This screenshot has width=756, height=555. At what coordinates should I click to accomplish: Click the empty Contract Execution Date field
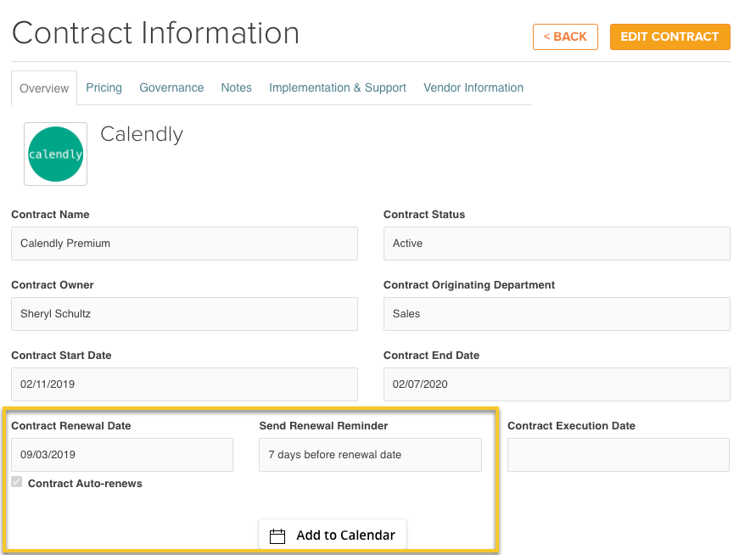[x=619, y=455]
